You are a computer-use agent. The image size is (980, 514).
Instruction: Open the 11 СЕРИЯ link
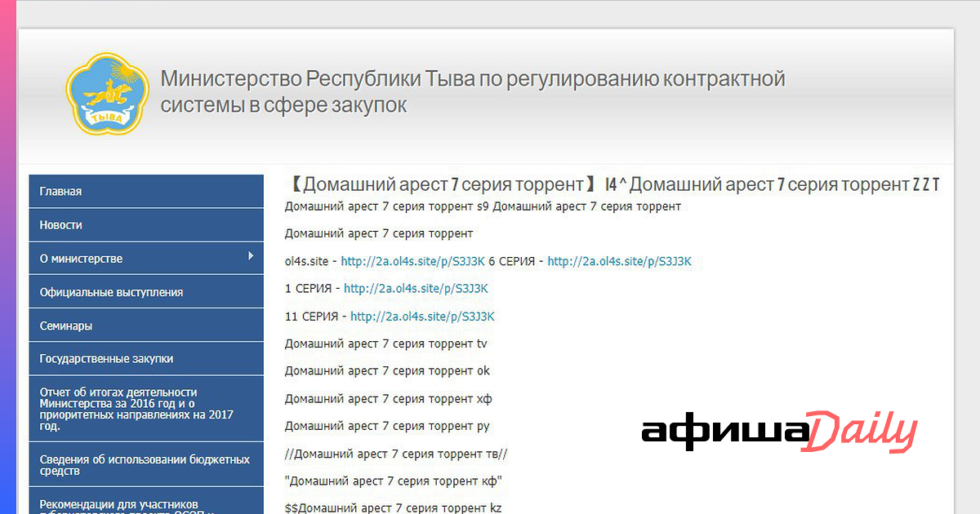pos(422,316)
